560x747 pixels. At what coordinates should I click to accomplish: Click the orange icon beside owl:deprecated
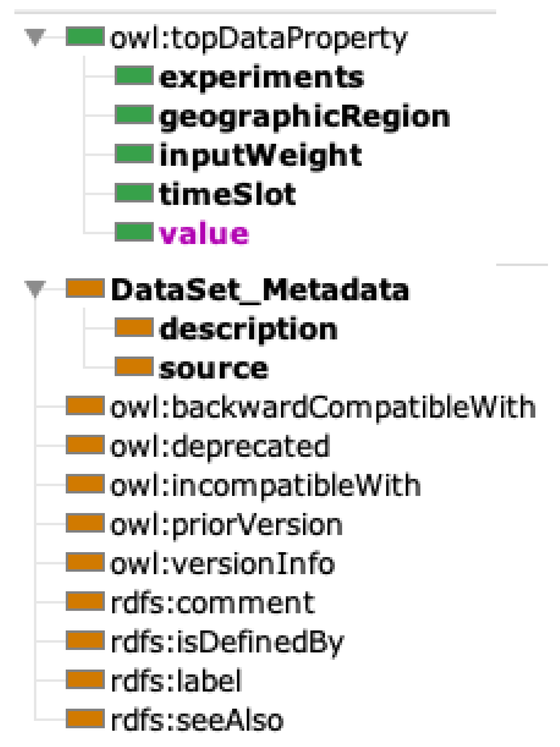coord(85,445)
